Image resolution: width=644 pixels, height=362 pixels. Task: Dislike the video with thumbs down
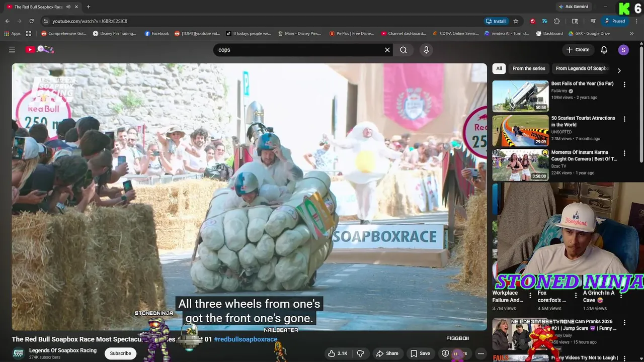click(x=360, y=353)
